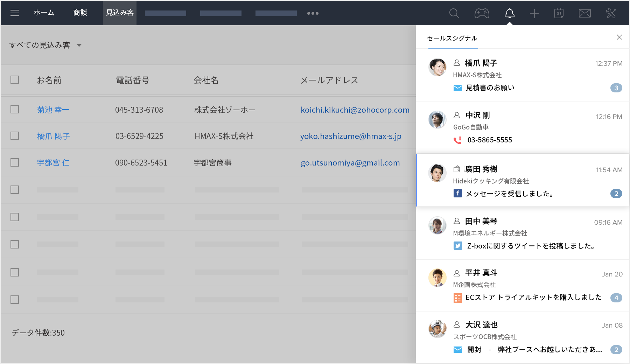Select the checkbox for 宇都宮 仁

15,163
